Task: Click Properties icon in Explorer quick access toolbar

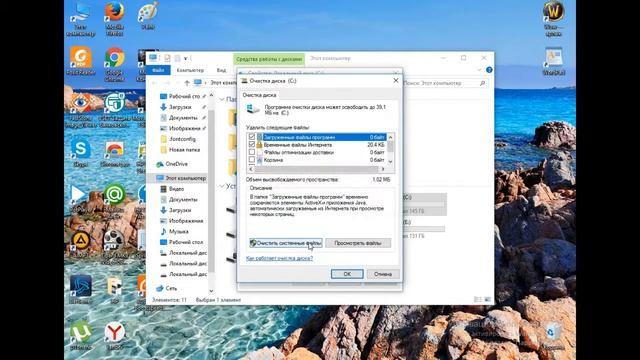Action: [x=167, y=58]
